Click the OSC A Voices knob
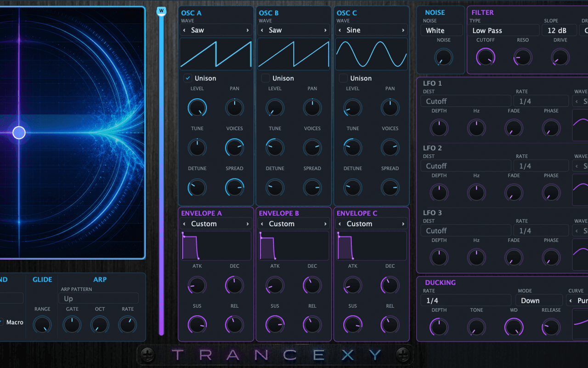This screenshot has width=588, height=368. click(x=234, y=148)
